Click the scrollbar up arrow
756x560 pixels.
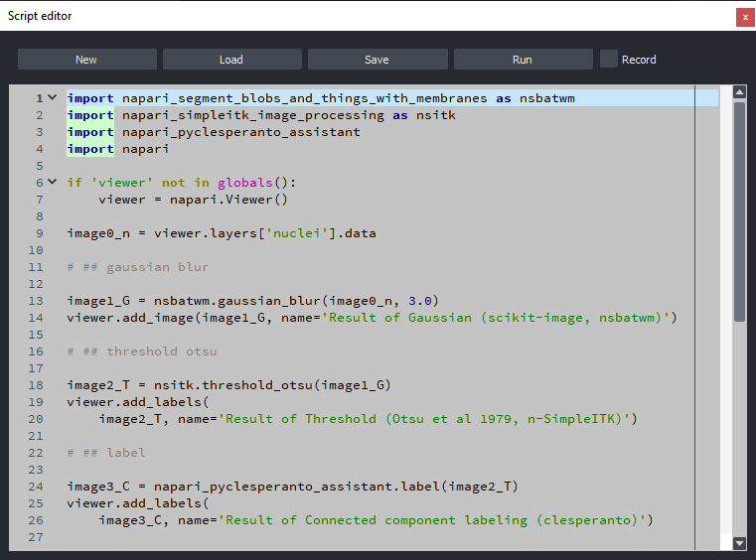point(739,92)
